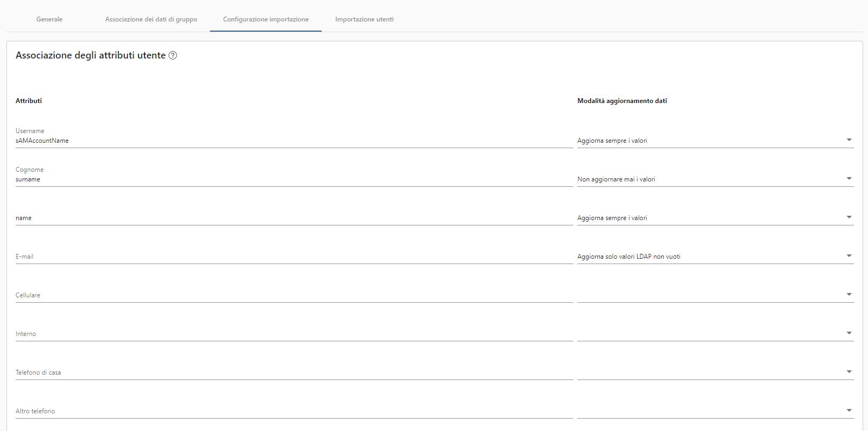Open update mode dropdown for E-mail
Image resolution: width=868 pixels, height=431 pixels.
coord(715,257)
